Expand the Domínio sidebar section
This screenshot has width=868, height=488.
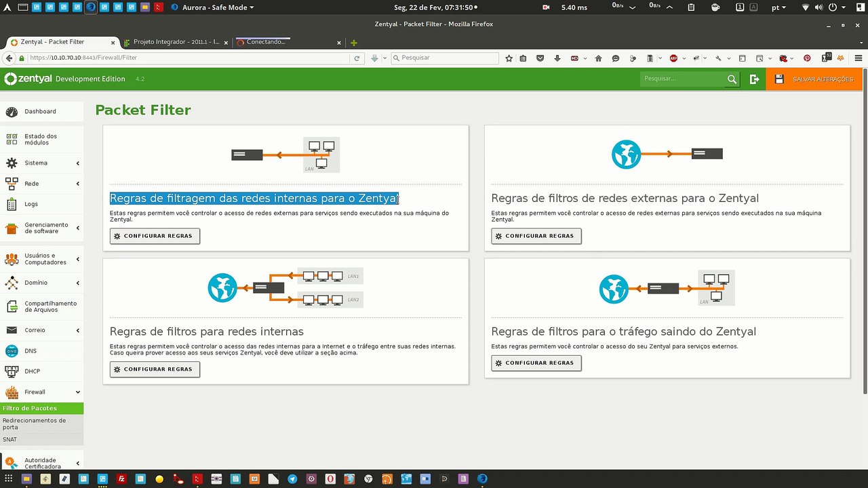(x=78, y=283)
